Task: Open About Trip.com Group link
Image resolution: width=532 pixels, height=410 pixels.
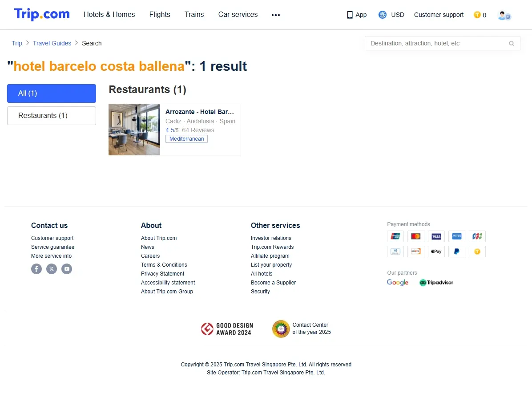Action: click(x=167, y=292)
